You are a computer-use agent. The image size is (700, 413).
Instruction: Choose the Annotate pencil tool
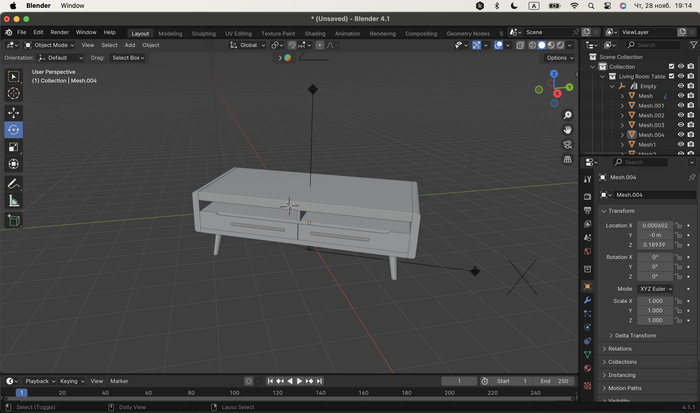click(14, 184)
